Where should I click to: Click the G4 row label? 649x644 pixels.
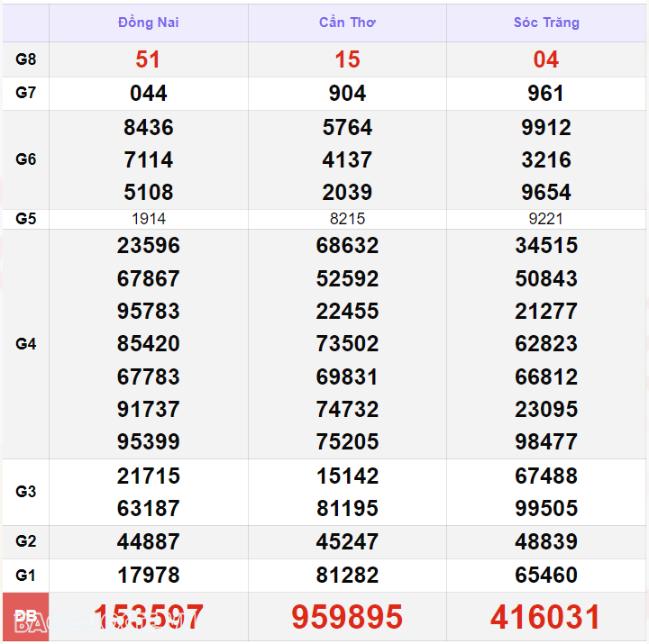point(26,344)
